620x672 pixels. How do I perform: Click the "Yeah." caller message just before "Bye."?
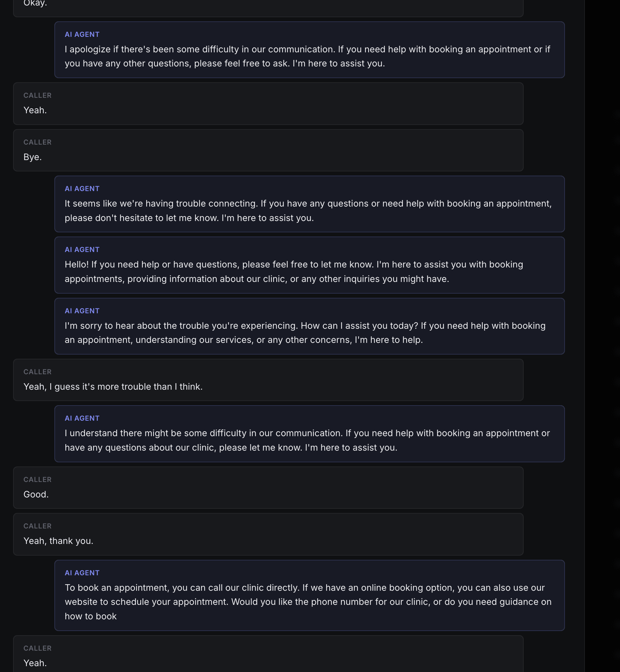pos(268,104)
